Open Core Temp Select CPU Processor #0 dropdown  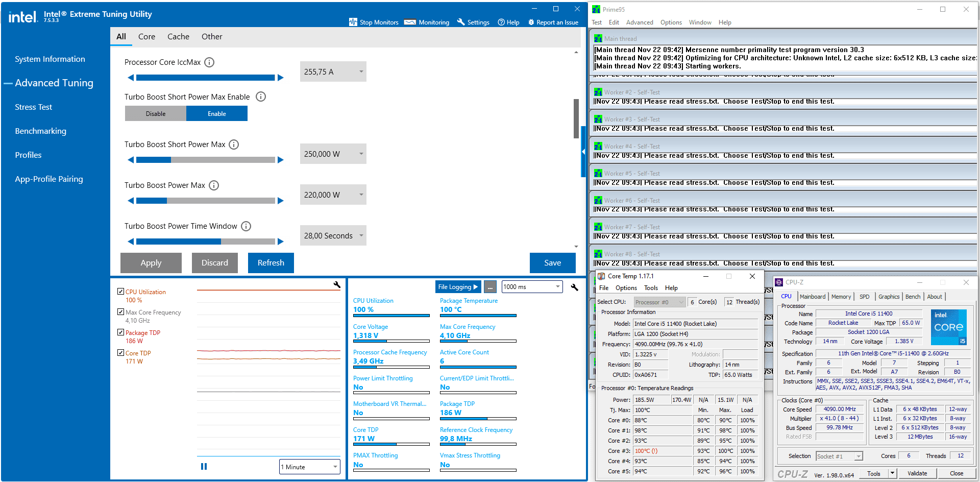(659, 302)
